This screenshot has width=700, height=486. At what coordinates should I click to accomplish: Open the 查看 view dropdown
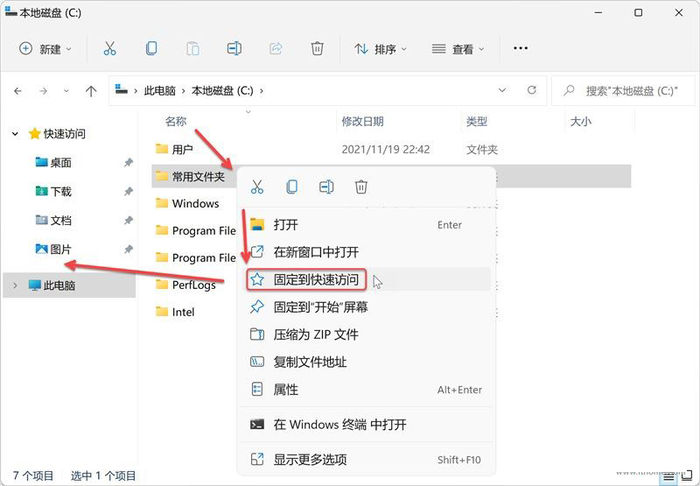(458, 48)
